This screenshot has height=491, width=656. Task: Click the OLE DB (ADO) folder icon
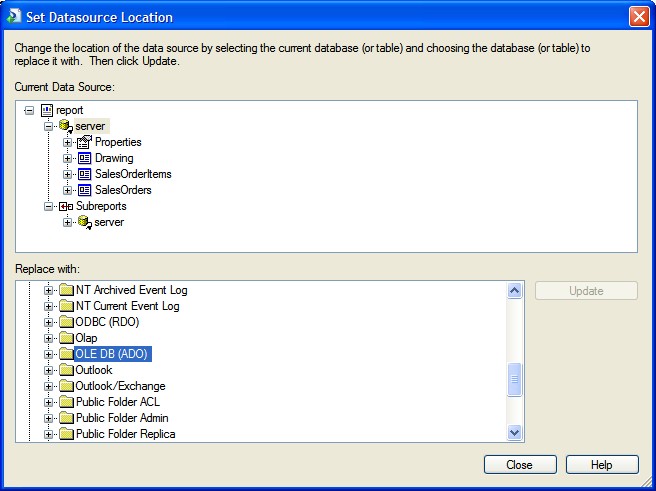pyautogui.click(x=66, y=354)
